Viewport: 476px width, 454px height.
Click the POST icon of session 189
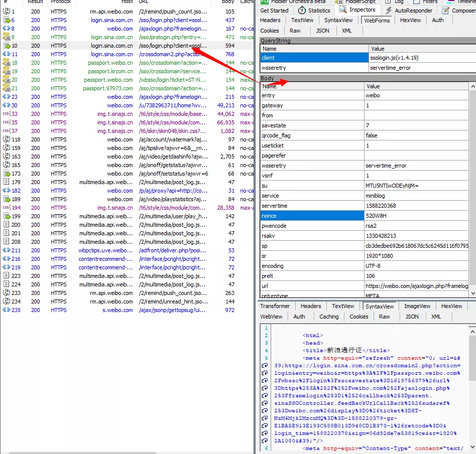point(6,199)
